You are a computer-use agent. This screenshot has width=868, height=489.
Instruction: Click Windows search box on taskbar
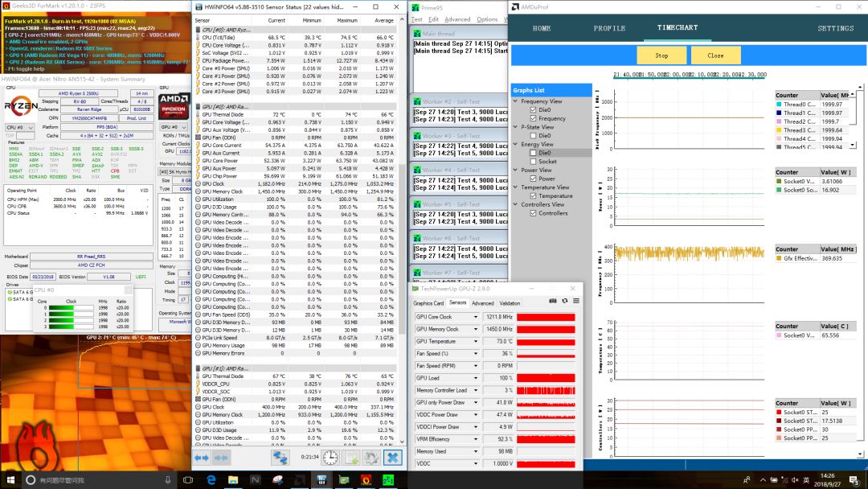(100, 480)
